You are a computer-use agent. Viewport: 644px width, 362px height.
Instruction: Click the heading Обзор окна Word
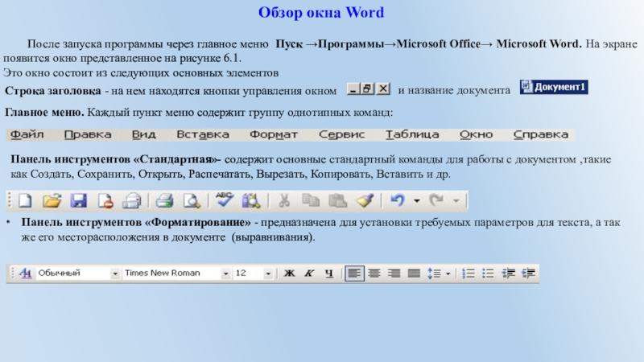coord(321,12)
